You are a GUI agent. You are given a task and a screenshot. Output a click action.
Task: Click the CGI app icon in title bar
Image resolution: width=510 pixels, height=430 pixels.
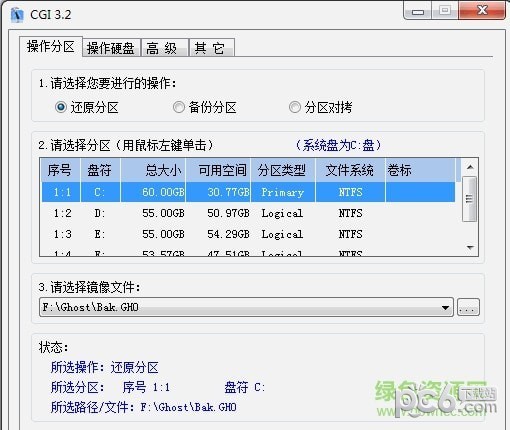pos(17,15)
